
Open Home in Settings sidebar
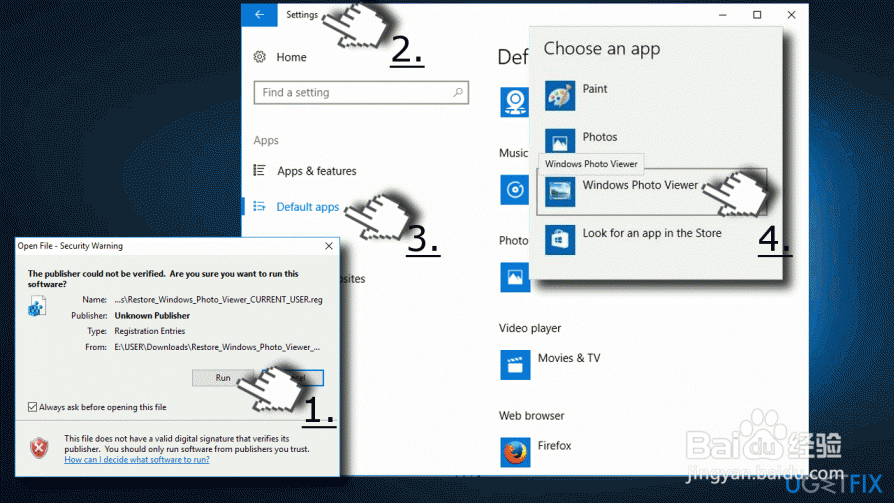pos(291,57)
